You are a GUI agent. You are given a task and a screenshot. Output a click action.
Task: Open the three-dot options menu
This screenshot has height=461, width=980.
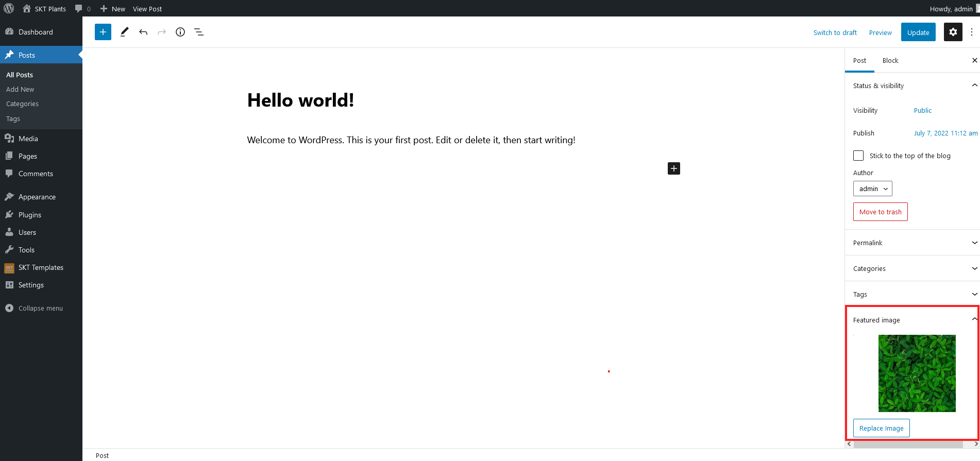[972, 32]
